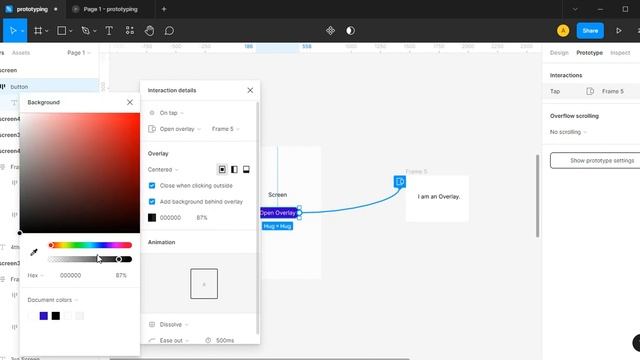Open the Dissolve animation dropdown
The height and width of the screenshot is (360, 640).
(174, 324)
